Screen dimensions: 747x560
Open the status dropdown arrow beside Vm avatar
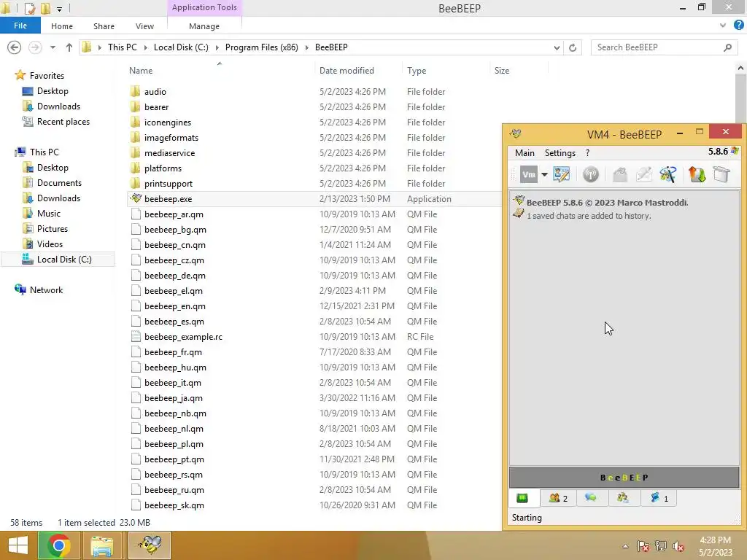544,175
